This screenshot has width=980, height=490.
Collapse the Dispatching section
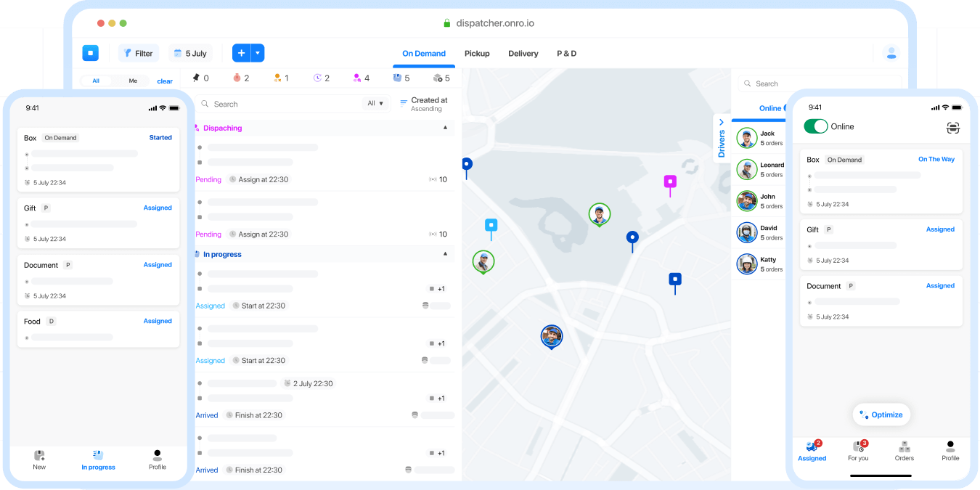pyautogui.click(x=446, y=128)
